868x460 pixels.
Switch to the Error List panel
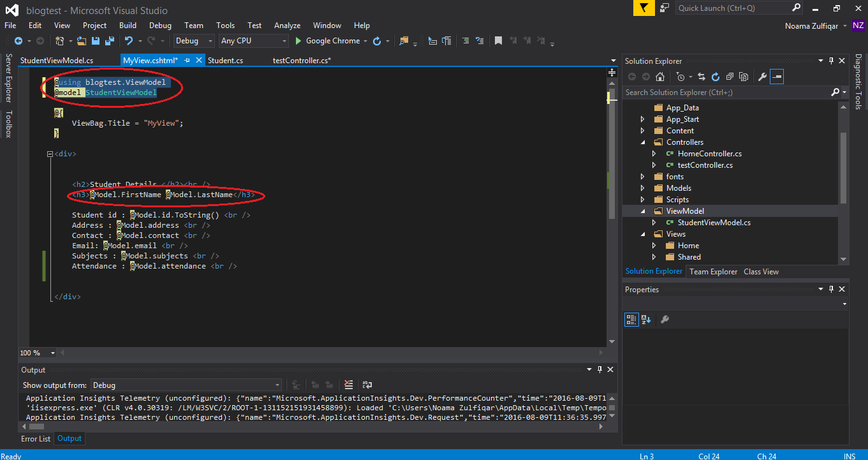[x=36, y=438]
